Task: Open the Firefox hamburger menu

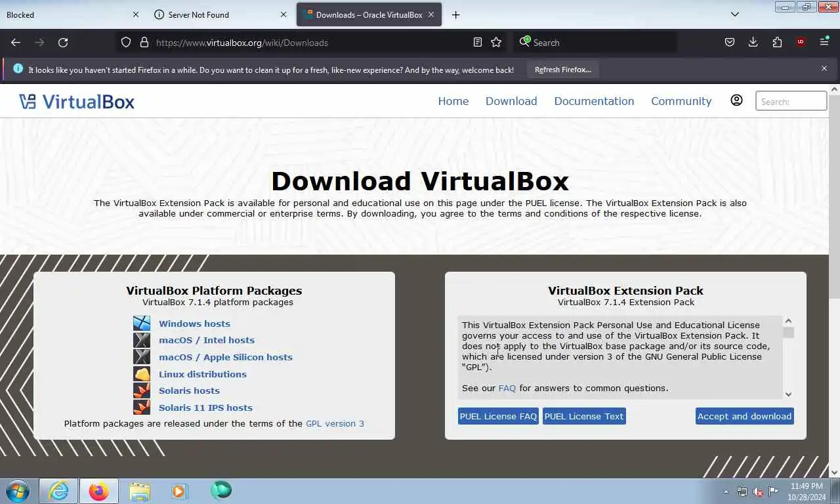Action: pos(824,42)
